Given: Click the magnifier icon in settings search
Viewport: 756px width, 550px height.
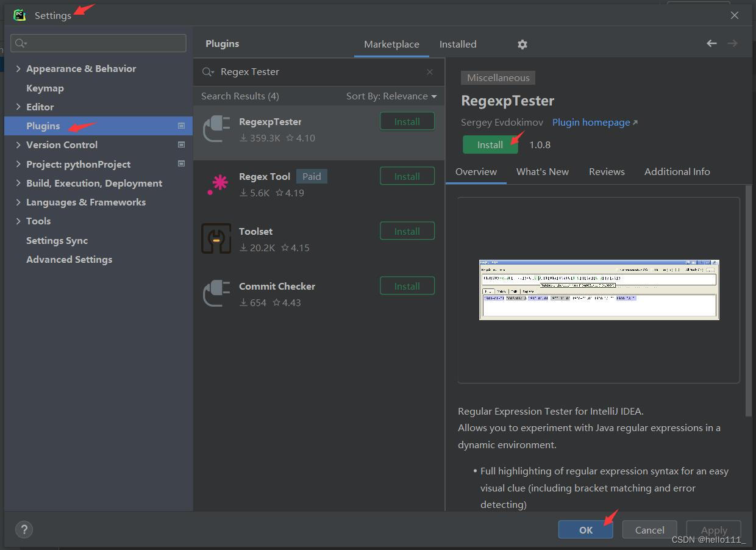Looking at the screenshot, I should point(21,43).
